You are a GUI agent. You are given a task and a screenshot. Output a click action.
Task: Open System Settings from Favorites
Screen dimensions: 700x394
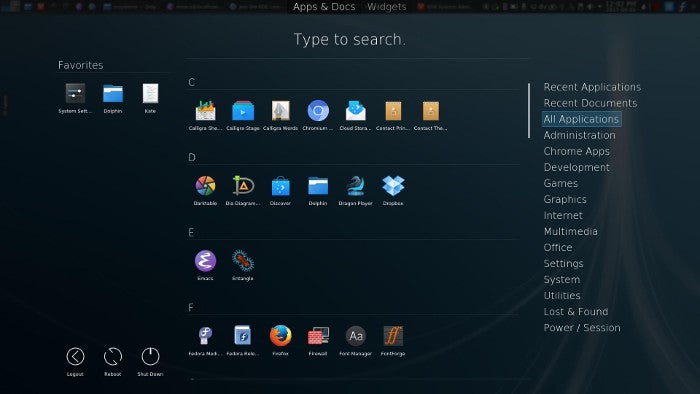click(75, 98)
